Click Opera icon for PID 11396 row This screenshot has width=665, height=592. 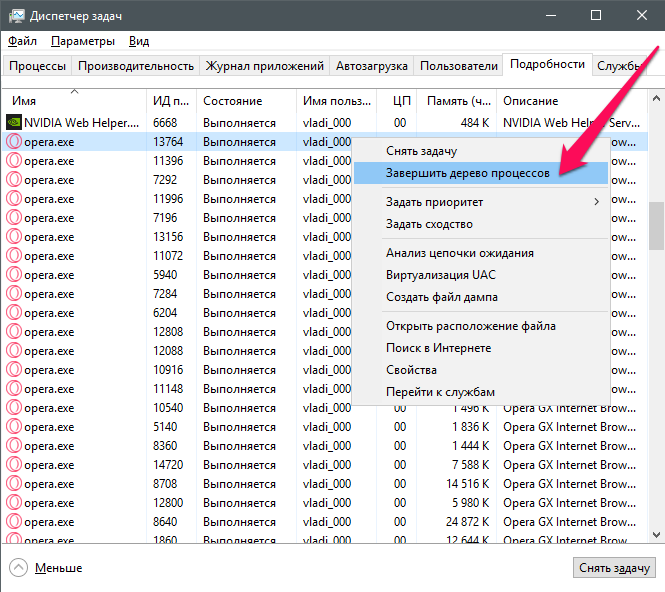[14, 161]
